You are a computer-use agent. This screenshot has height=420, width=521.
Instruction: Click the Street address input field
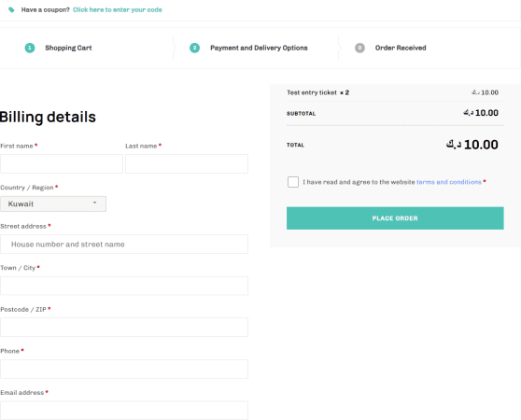[x=124, y=244]
